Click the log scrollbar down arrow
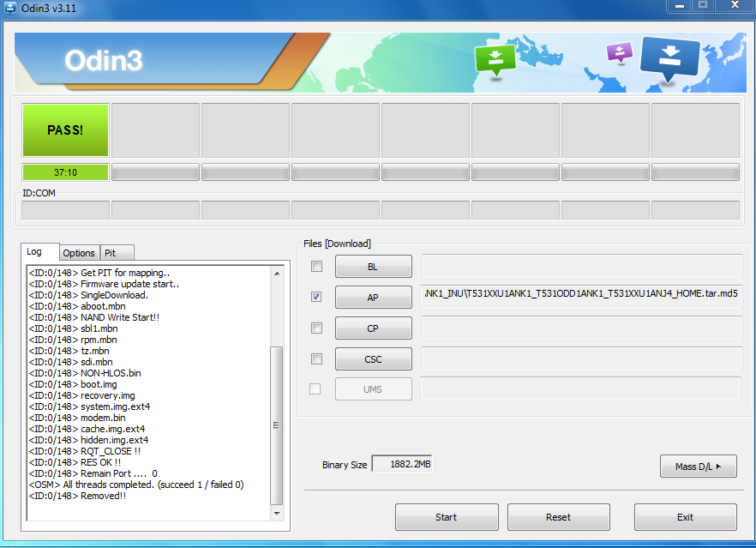This screenshot has height=548, width=756. point(277,513)
